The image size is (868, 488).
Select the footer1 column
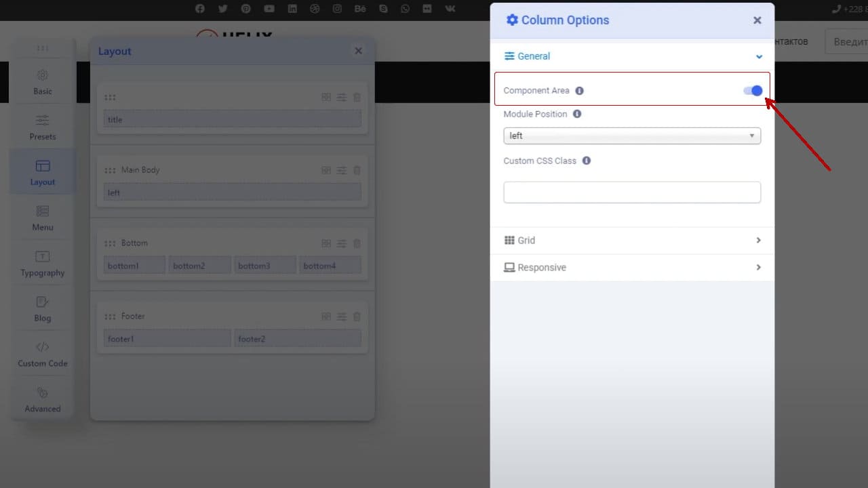pos(167,338)
